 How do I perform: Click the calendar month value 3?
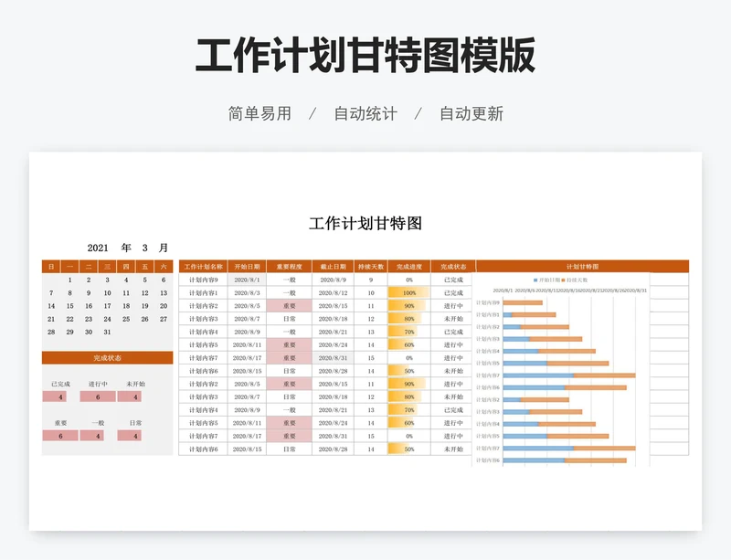pos(145,248)
